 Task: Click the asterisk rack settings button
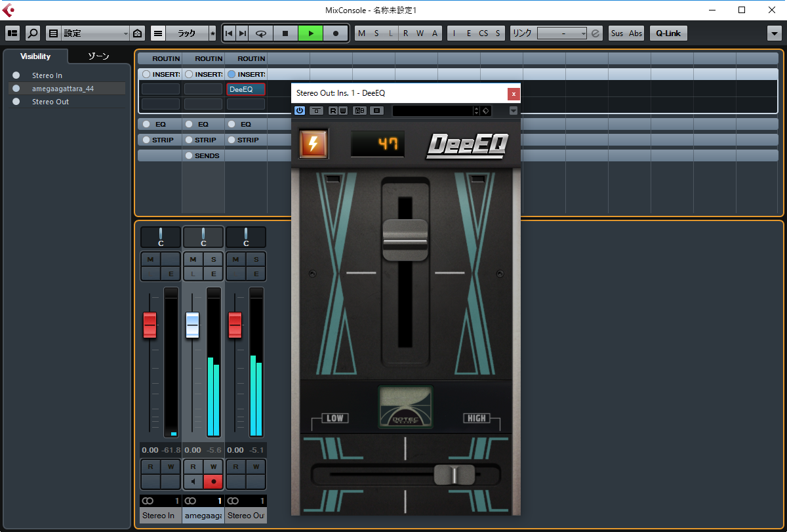[x=212, y=33]
